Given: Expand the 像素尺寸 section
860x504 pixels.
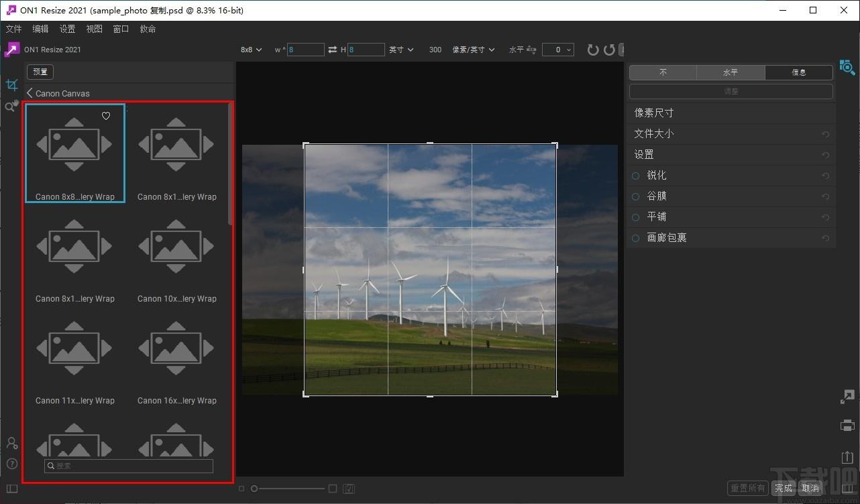Looking at the screenshot, I should 731,113.
